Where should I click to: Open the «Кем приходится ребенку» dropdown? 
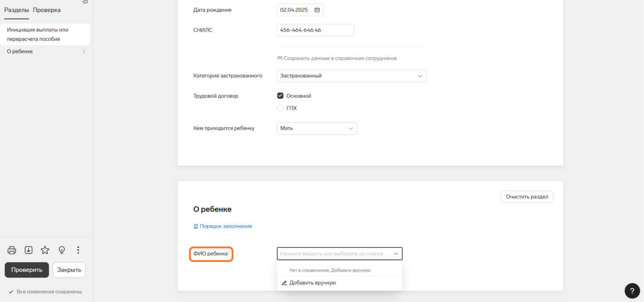coord(351,129)
